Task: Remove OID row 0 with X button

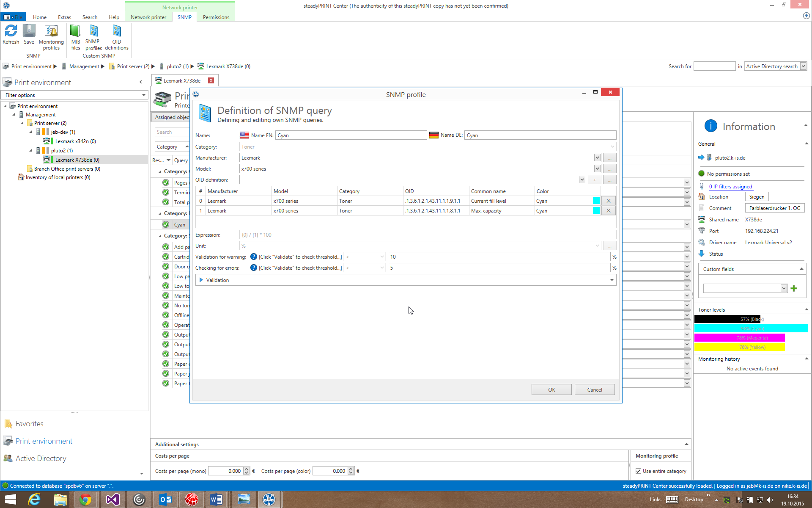Action: coord(608,201)
